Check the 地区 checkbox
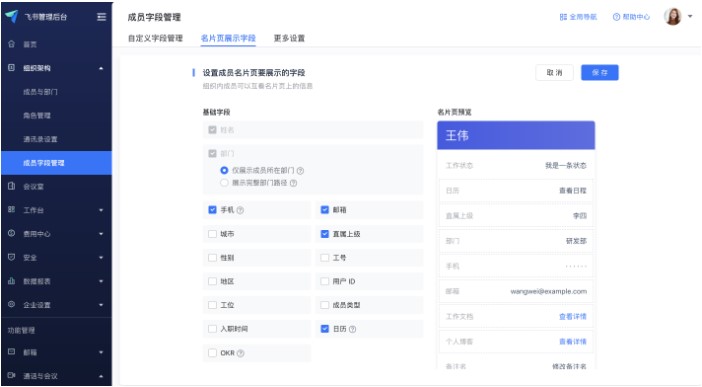This screenshot has height=387, width=702. 212,281
